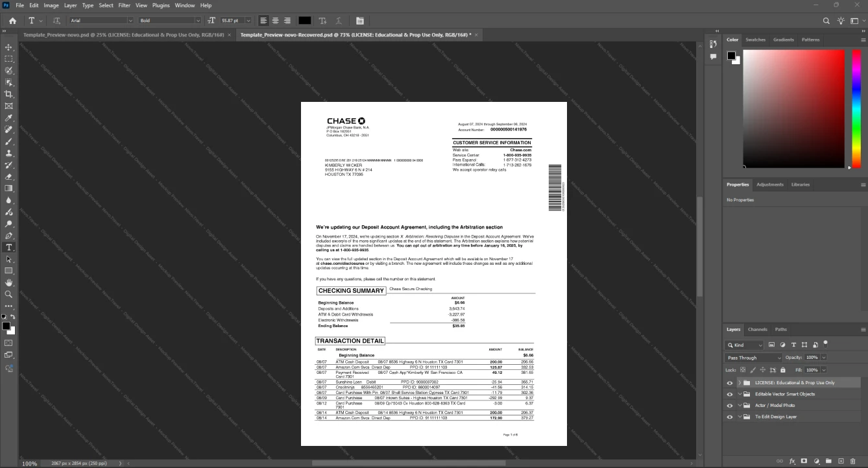
Task: Open the Plugins menu
Action: 161,5
